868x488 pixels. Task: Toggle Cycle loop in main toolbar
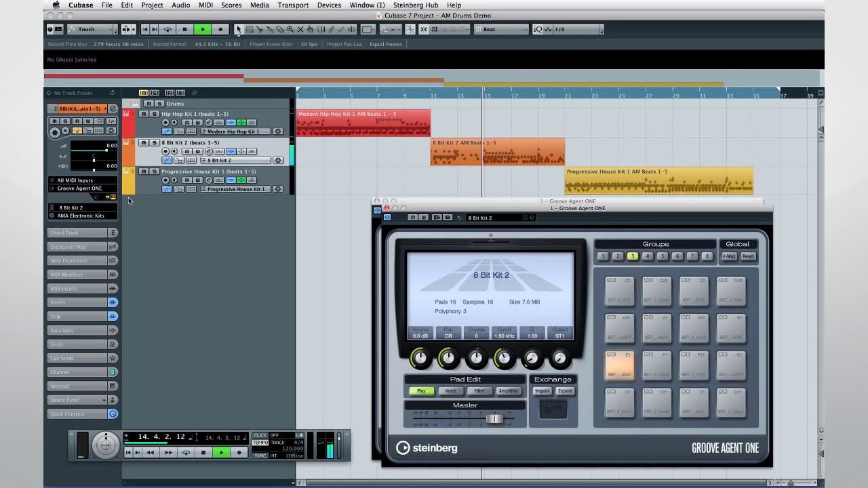(x=167, y=29)
